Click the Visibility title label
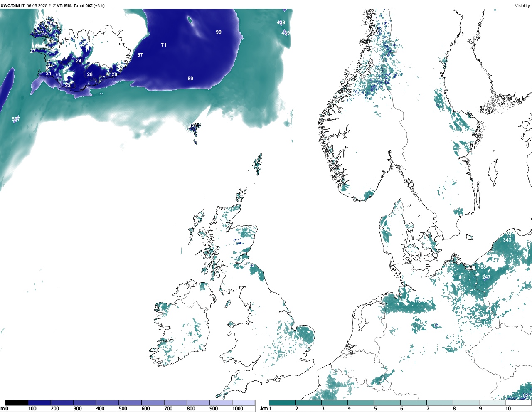The width and height of the screenshot is (532, 412). click(x=522, y=5)
